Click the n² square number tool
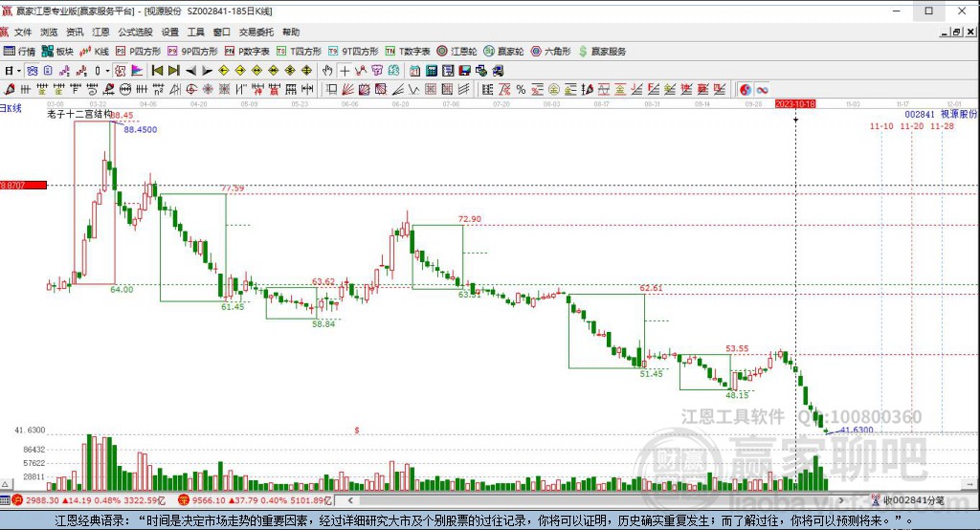Screen dimensions: 980x530 point(158,89)
